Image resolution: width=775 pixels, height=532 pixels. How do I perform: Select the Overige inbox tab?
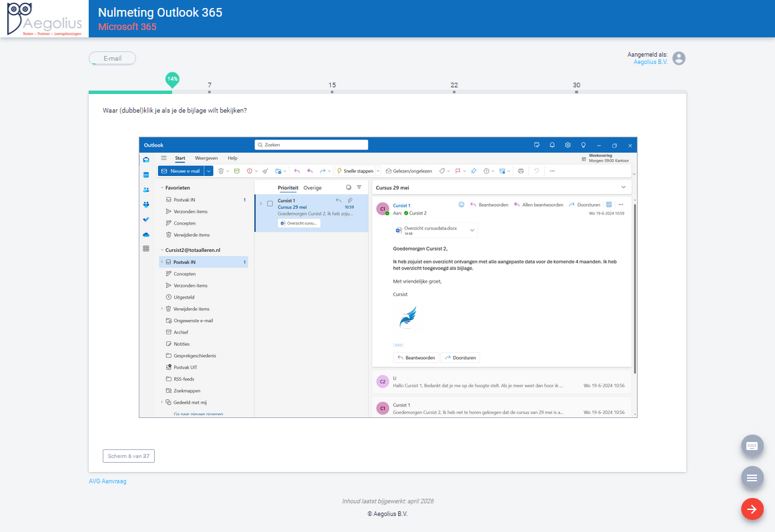coord(312,188)
